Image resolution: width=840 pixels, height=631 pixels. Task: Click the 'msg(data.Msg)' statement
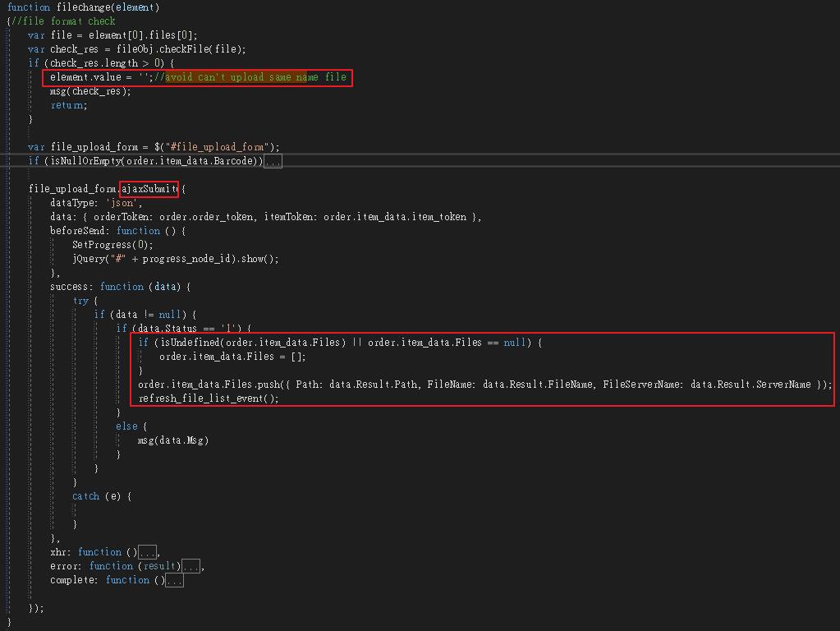point(173,440)
